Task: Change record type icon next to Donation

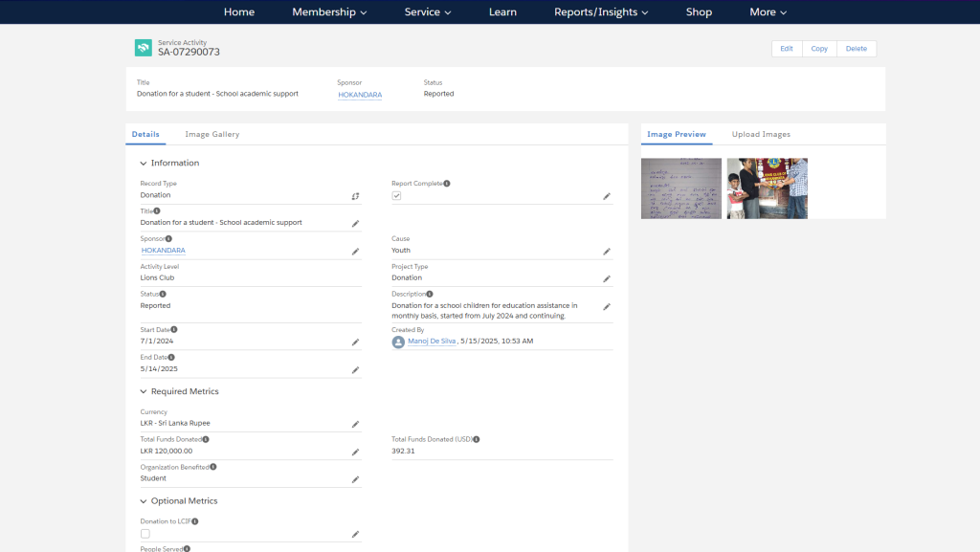Action: tap(355, 196)
